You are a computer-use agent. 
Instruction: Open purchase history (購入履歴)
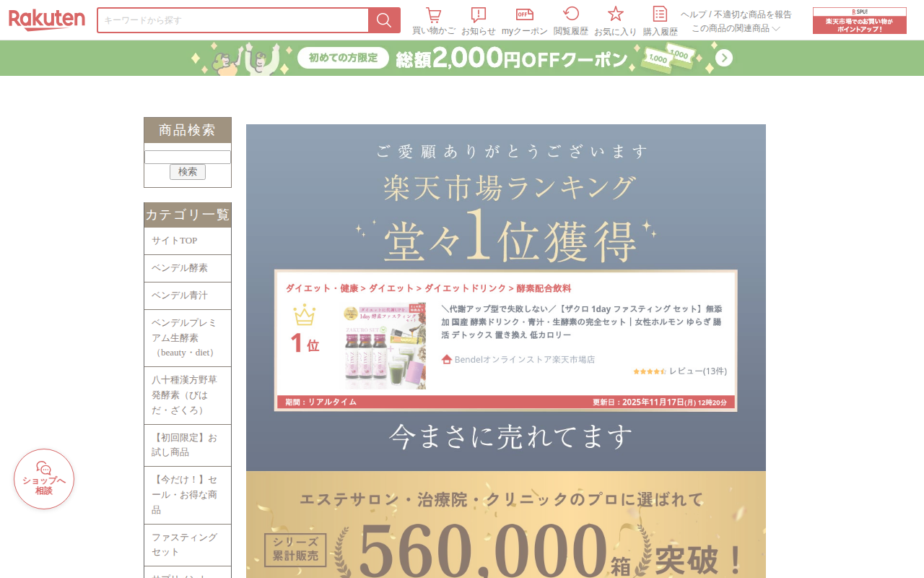tap(661, 21)
